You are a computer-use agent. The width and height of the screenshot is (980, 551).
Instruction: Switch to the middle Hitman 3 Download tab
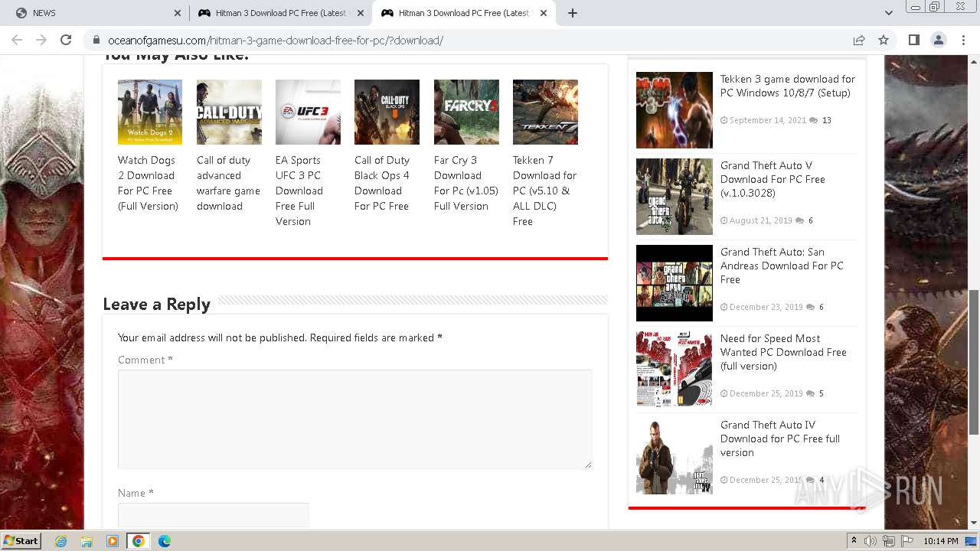tap(281, 13)
